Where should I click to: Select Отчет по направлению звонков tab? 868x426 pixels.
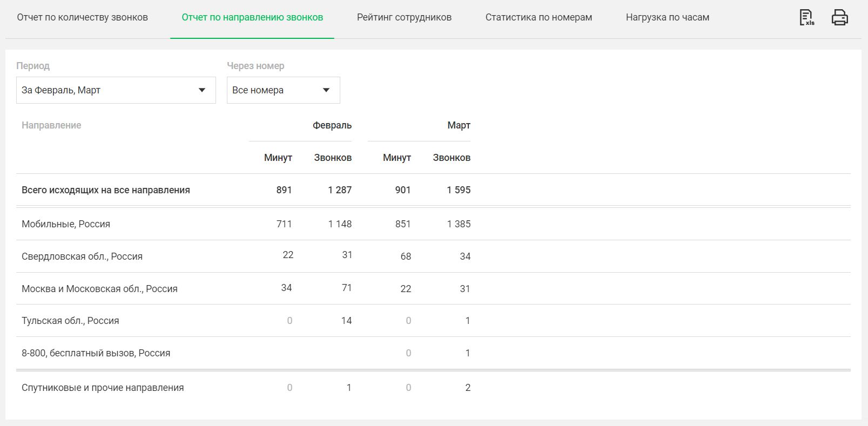[x=252, y=17]
